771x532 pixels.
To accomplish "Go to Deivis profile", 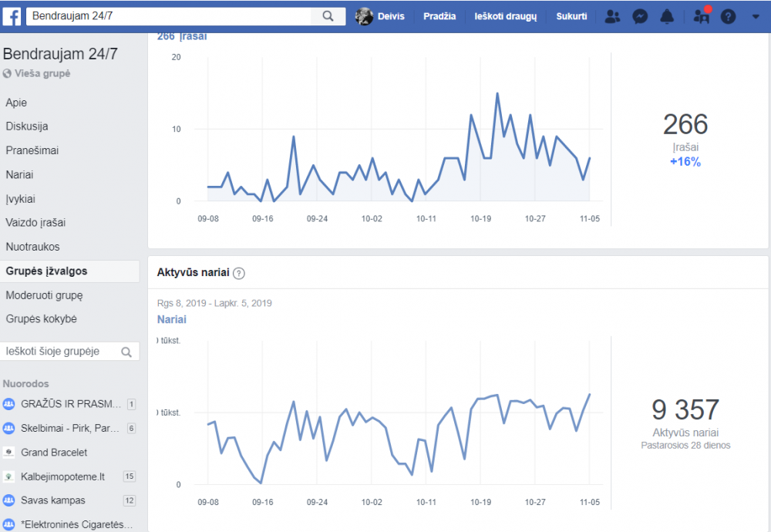I will click(x=380, y=16).
